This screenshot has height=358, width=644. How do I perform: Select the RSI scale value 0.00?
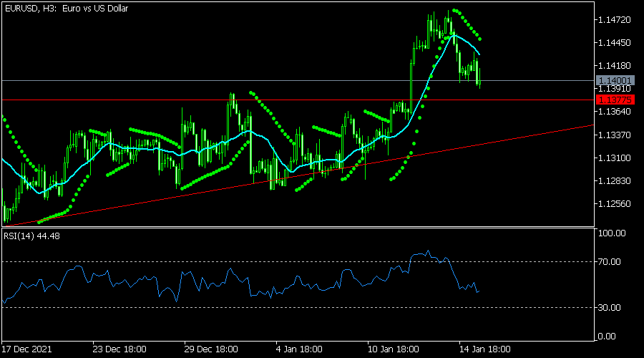coord(607,337)
